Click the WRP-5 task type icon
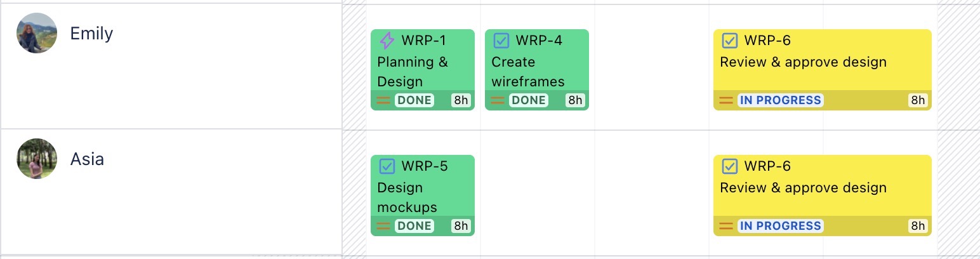This screenshot has height=259, width=980. coord(387,166)
